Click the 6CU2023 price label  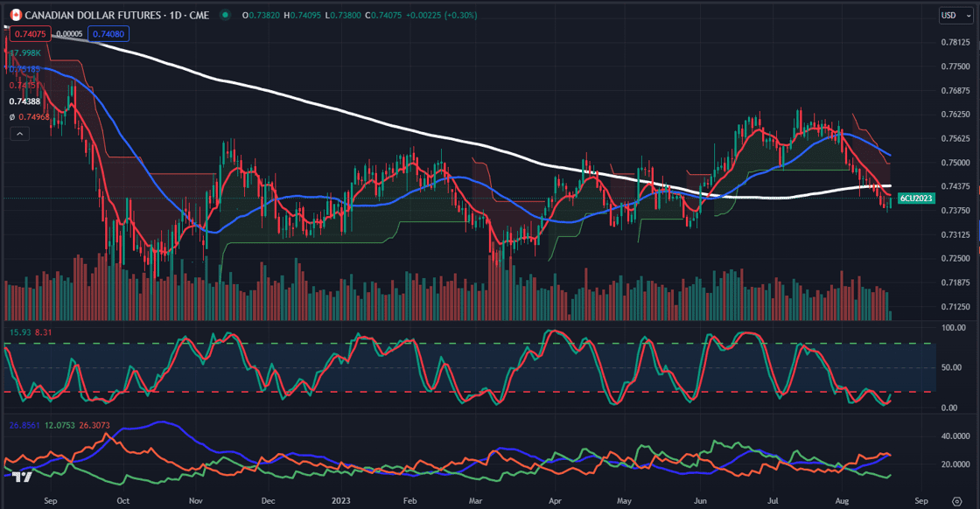point(916,198)
